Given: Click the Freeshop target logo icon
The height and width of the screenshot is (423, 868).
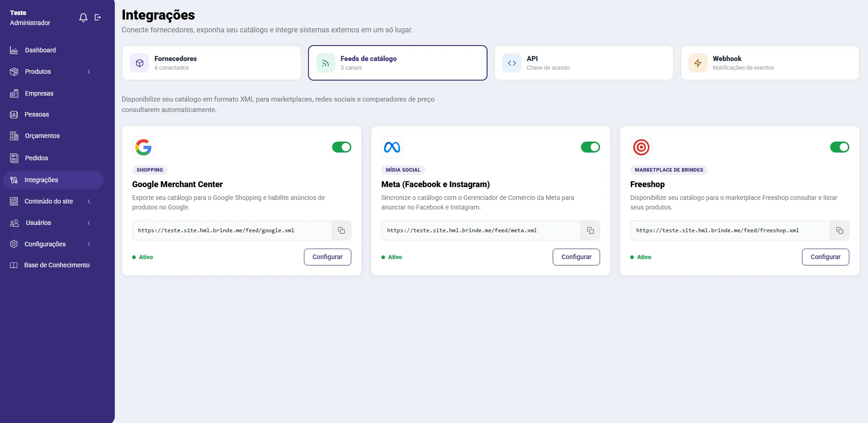Looking at the screenshot, I should pyautogui.click(x=641, y=147).
